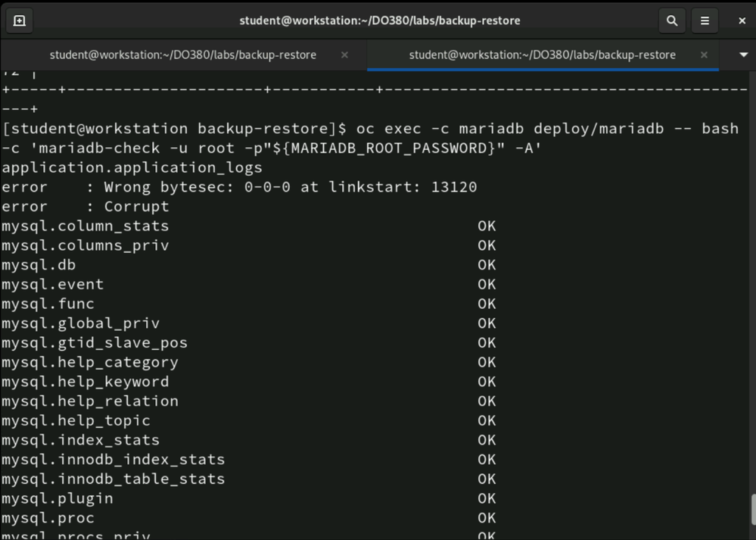Open a new terminal tab via the plus icon
This screenshot has width=756, height=540.
(19, 20)
